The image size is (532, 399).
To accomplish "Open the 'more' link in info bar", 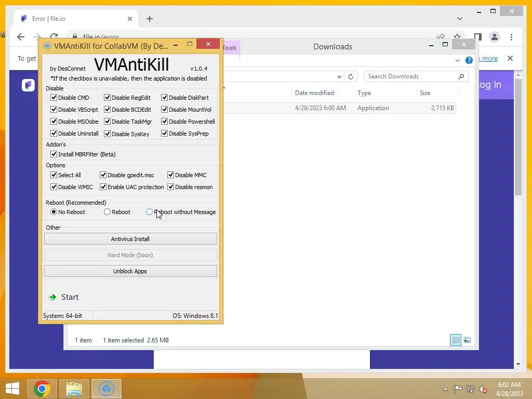I will click(x=489, y=59).
